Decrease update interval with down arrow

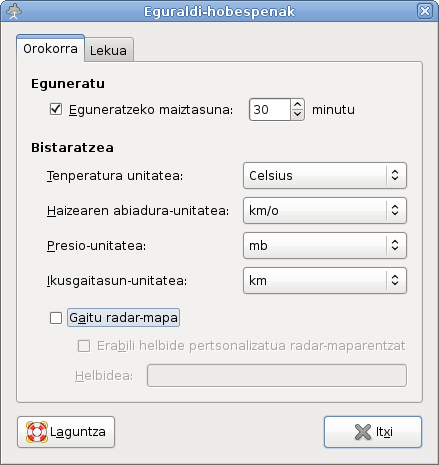[297, 115]
